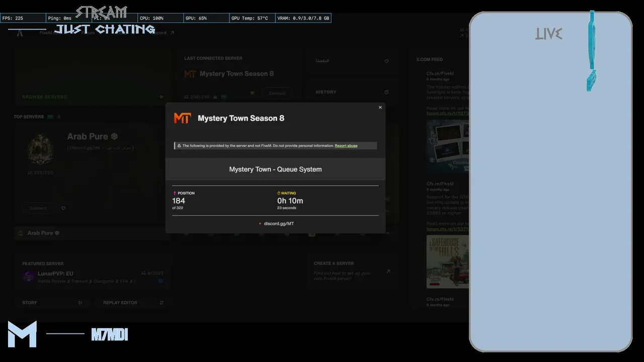
Task: Click the GPU: 65% overlay readout
Action: click(x=206, y=18)
